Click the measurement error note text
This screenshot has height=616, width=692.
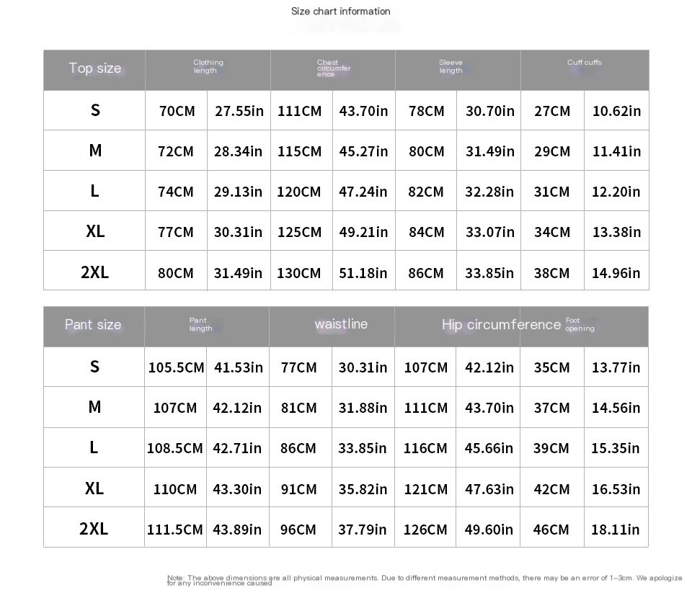tap(424, 580)
